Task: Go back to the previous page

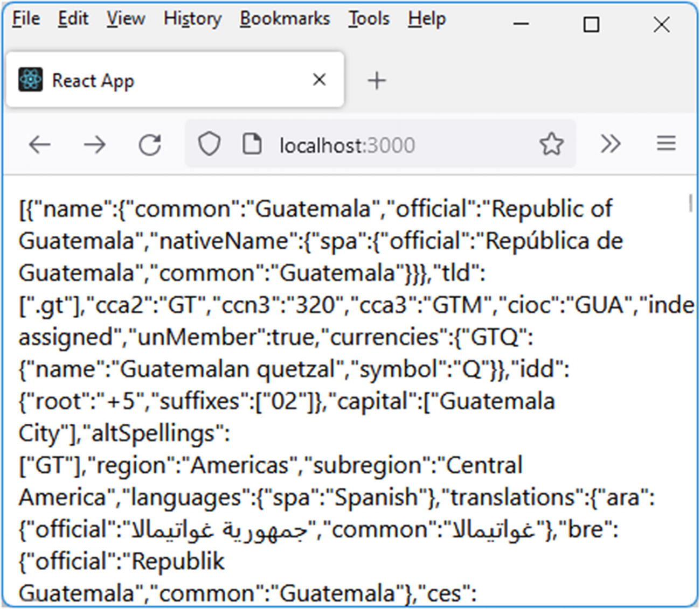Action: coord(39,144)
